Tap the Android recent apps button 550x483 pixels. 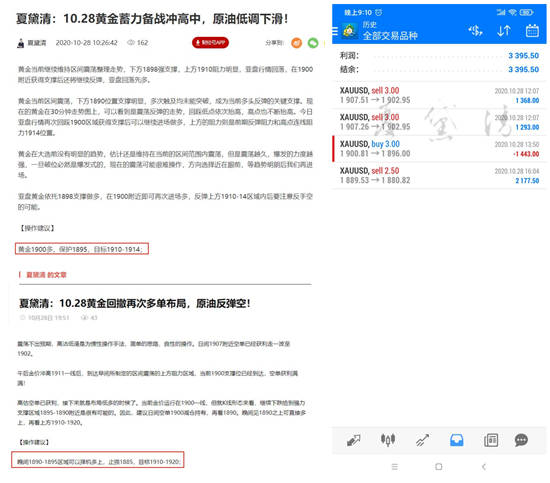(x=395, y=467)
